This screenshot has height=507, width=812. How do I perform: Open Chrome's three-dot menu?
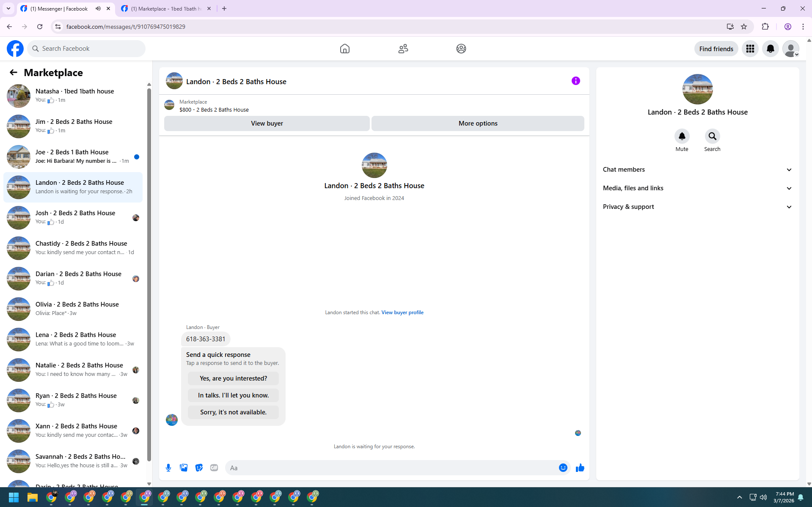tap(803, 27)
